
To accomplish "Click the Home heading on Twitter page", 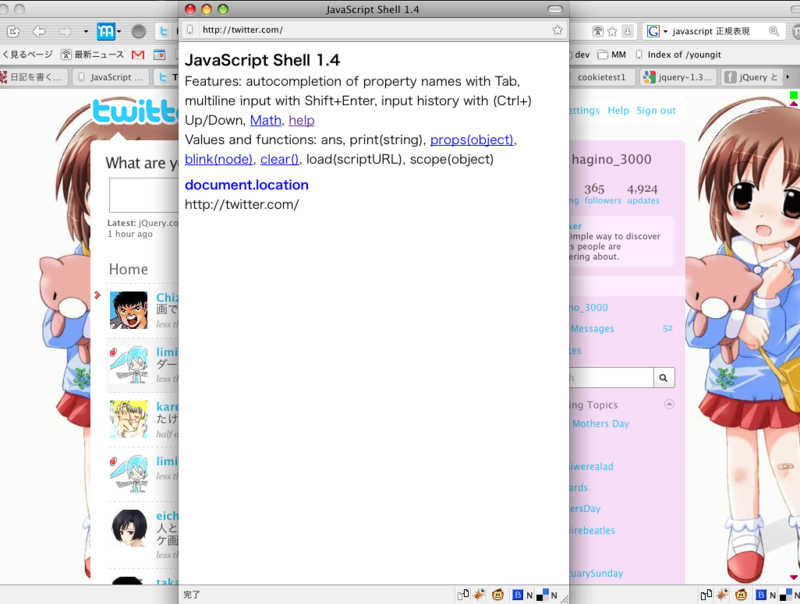I will point(129,269).
